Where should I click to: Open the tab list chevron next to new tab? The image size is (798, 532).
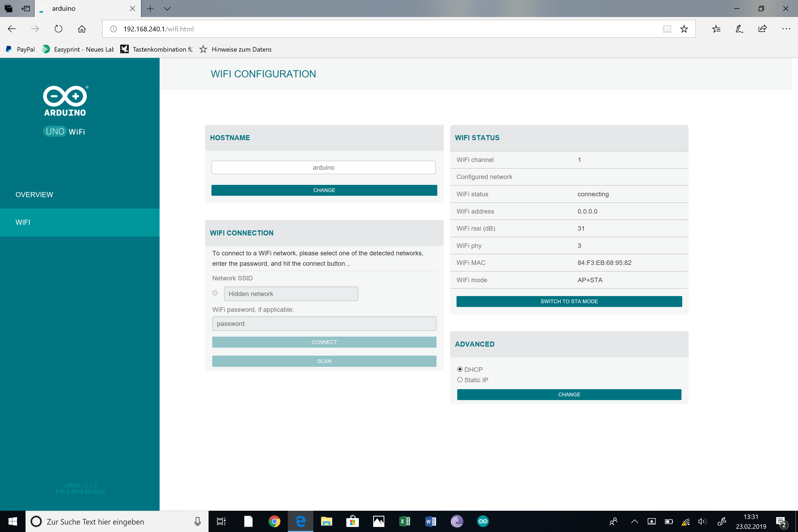point(167,9)
